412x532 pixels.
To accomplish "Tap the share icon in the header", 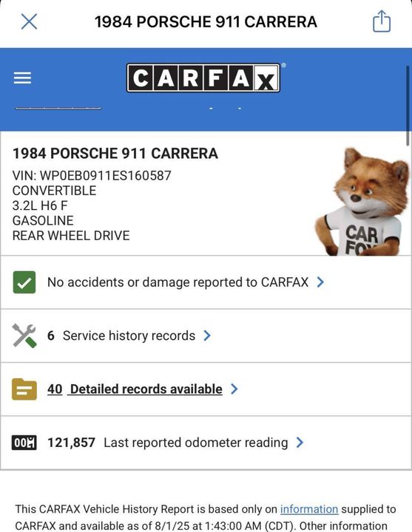I will pyautogui.click(x=382, y=21).
